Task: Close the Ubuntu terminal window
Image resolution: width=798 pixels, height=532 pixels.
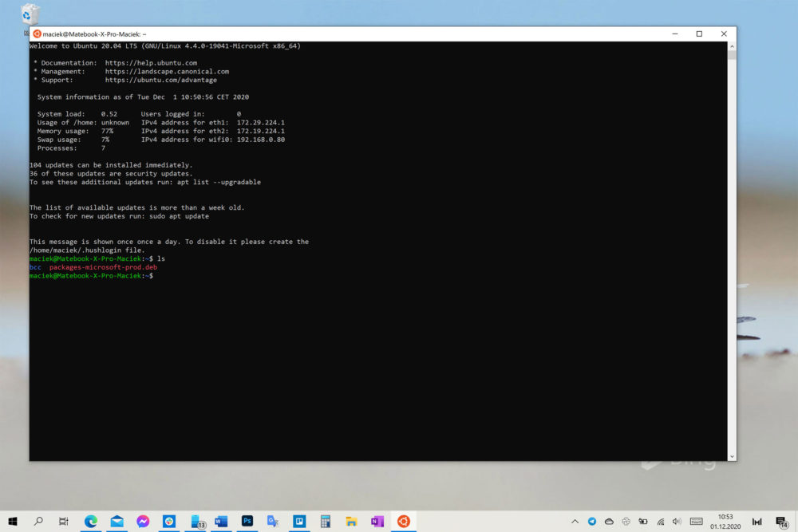Action: (724, 34)
